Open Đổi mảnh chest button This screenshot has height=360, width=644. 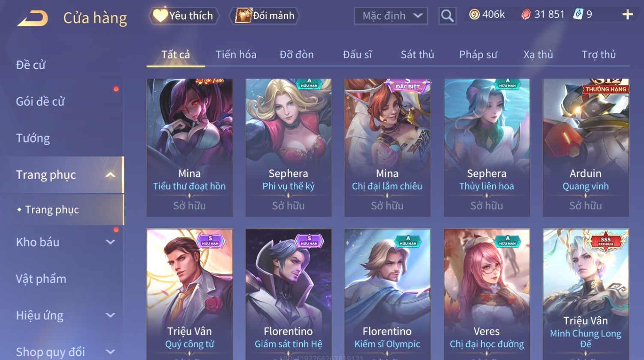click(x=265, y=16)
